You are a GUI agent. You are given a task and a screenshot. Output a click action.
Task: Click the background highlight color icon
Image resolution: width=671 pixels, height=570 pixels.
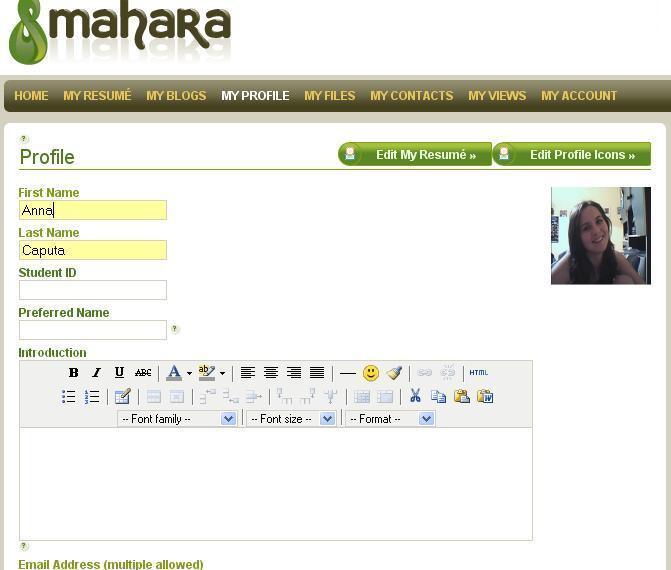207,373
